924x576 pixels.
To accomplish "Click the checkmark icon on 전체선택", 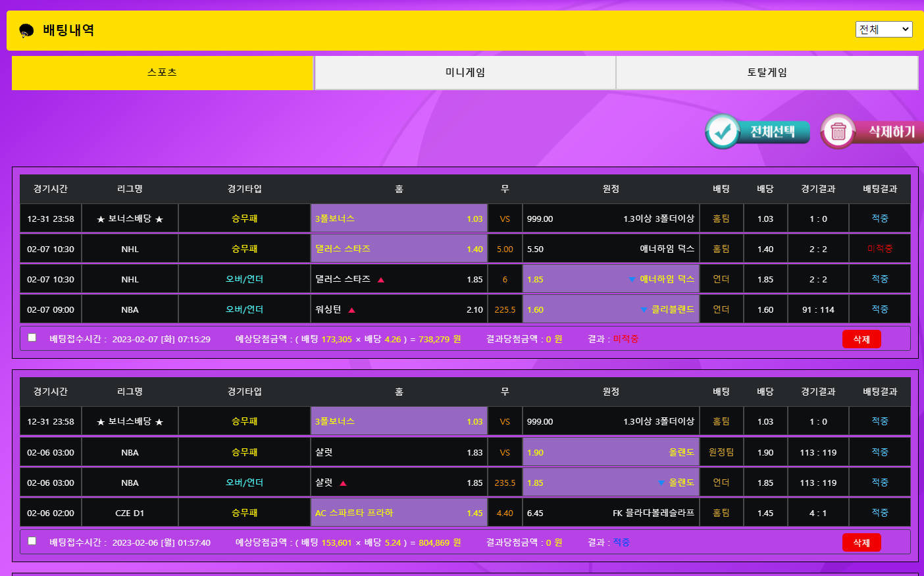I will (723, 132).
